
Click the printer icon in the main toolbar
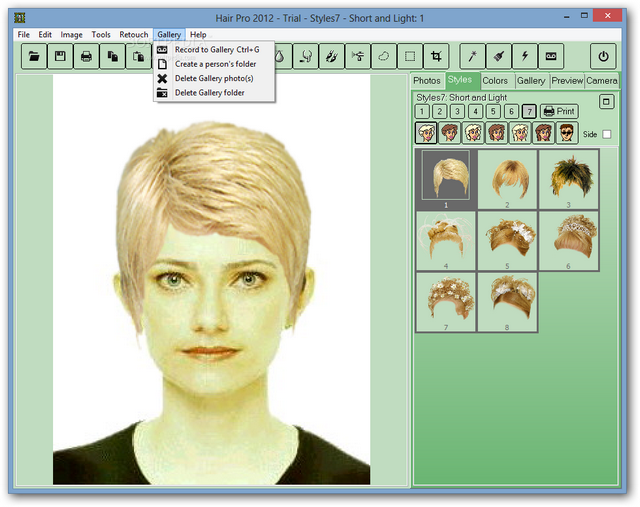86,56
